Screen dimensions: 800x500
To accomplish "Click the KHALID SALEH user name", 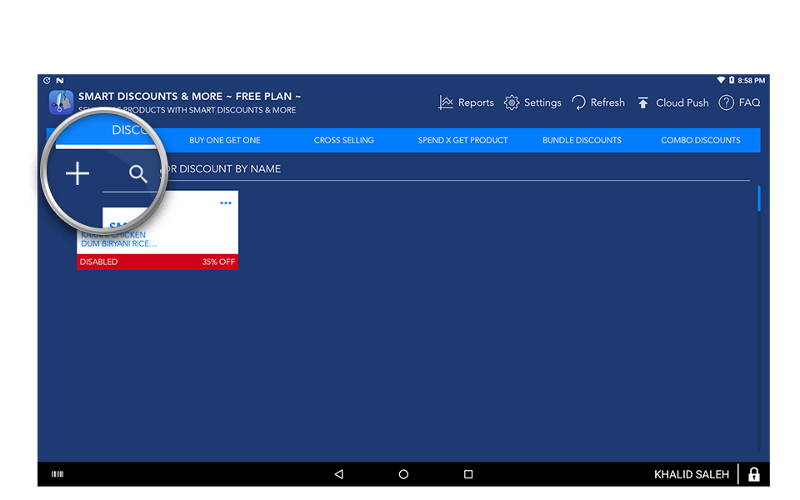I will (x=691, y=474).
